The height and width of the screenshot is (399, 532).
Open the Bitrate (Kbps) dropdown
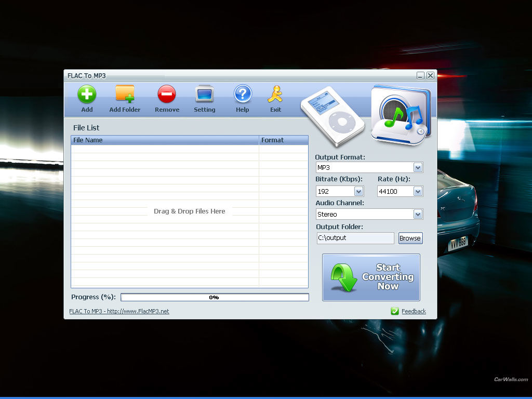pyautogui.click(x=358, y=192)
